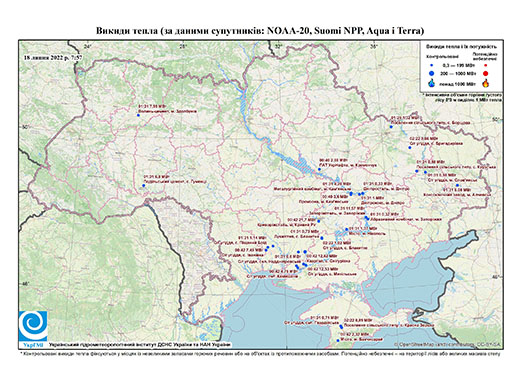Click the Bakhchysarai marker in Crimea
The image size is (520, 368).
click(338, 340)
